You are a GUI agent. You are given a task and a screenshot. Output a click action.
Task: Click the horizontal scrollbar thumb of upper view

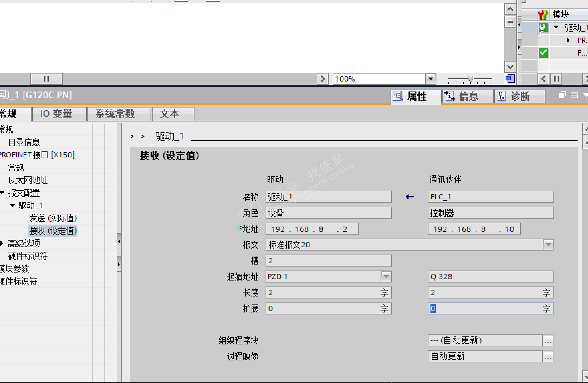pos(47,79)
